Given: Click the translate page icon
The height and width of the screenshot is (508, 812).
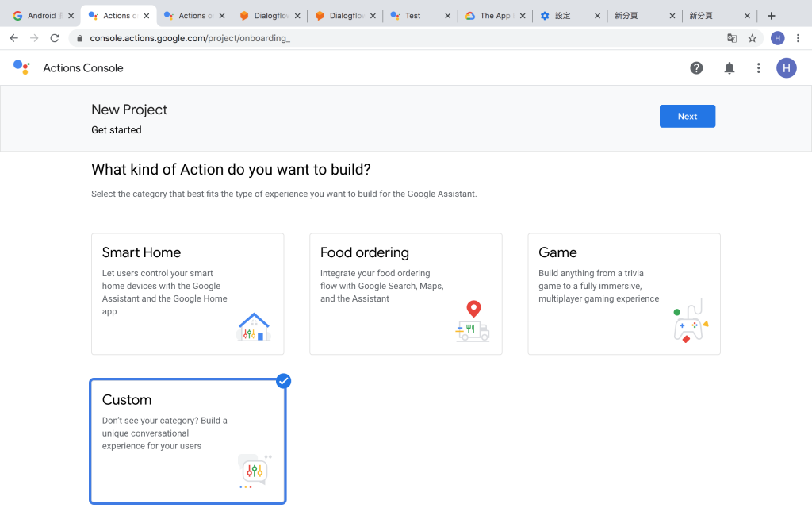Looking at the screenshot, I should point(732,38).
